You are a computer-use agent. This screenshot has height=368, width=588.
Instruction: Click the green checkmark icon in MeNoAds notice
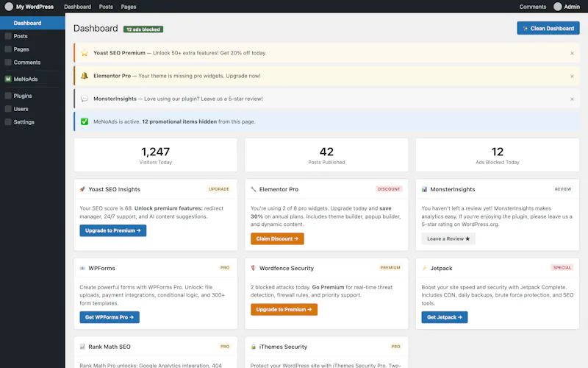tap(85, 121)
